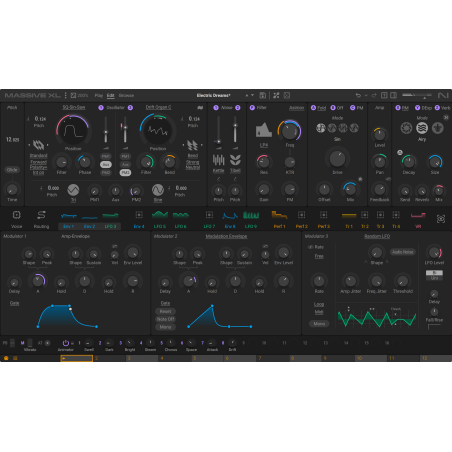Select the Airy reverb mode icon
The image size is (452, 452).
tap(422, 128)
